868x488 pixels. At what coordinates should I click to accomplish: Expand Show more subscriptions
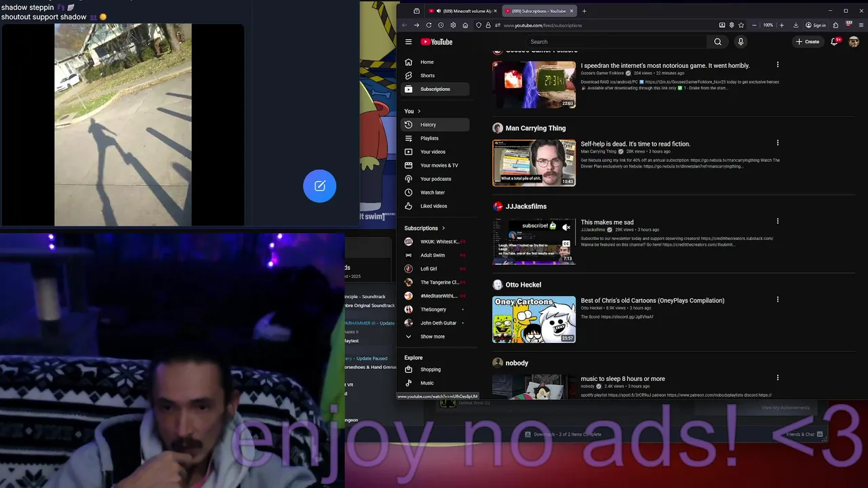click(x=435, y=337)
